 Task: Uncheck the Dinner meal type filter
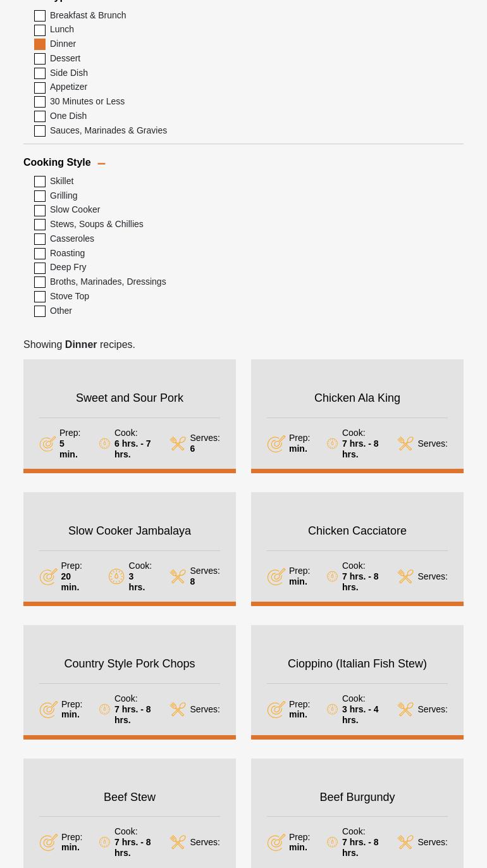(40, 44)
